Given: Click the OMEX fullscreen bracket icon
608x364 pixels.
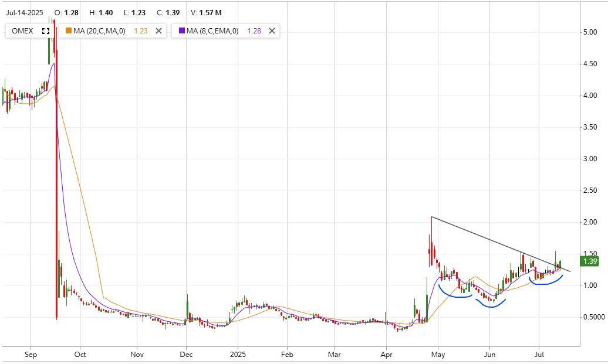Looking at the screenshot, I should point(46,31).
